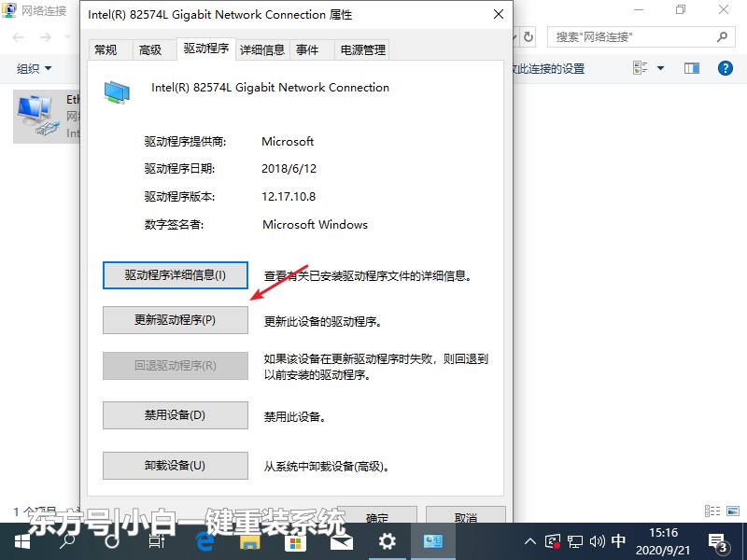Select the Ethernet adapter icon in 网络连接

coord(38,115)
